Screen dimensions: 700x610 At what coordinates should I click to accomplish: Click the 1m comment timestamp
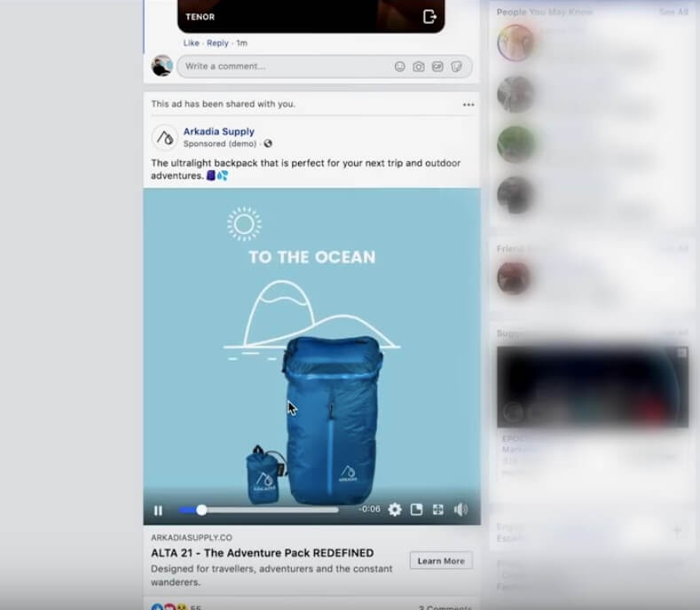click(x=241, y=43)
